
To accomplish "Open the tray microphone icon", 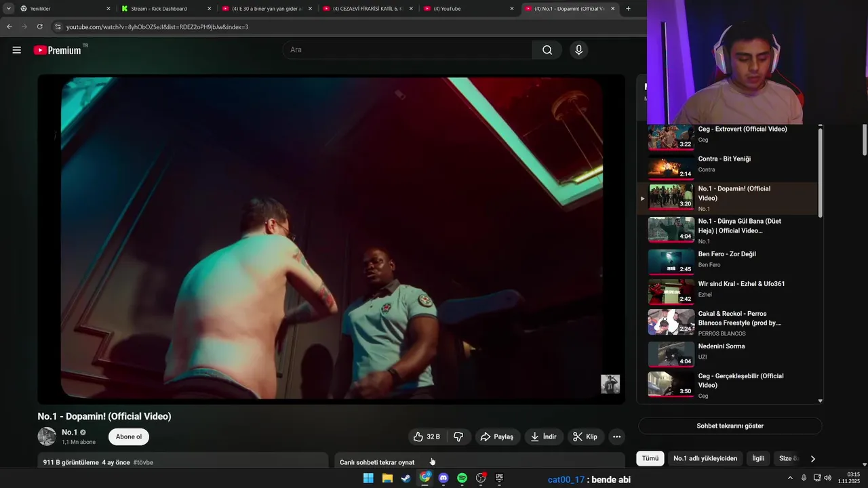I will (x=804, y=478).
